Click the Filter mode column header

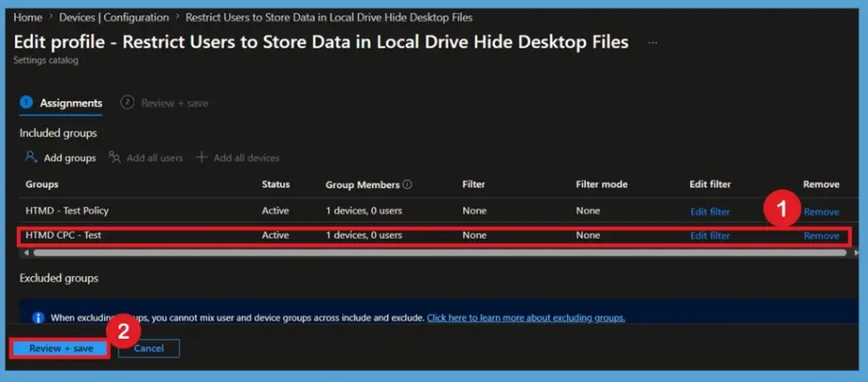point(602,185)
